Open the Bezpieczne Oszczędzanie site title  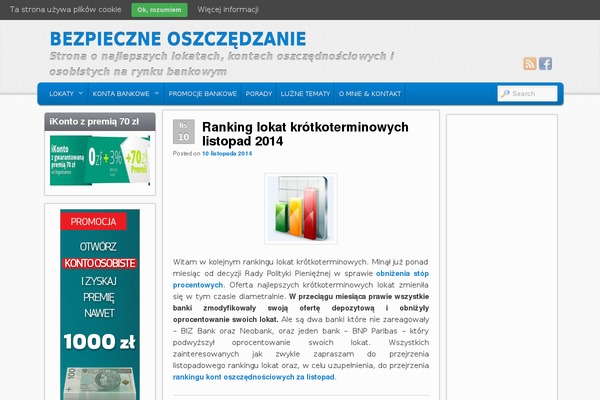(x=178, y=39)
